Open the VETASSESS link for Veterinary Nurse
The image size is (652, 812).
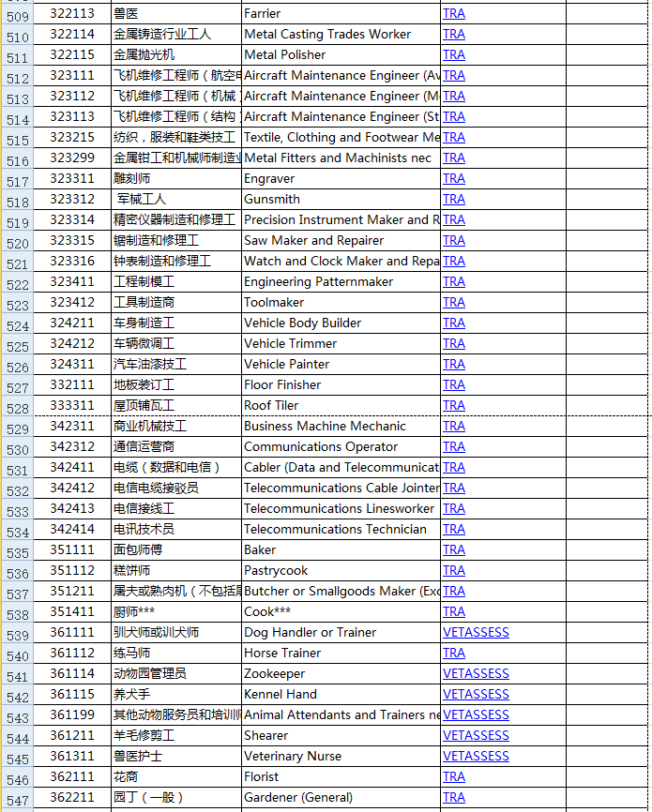476,756
